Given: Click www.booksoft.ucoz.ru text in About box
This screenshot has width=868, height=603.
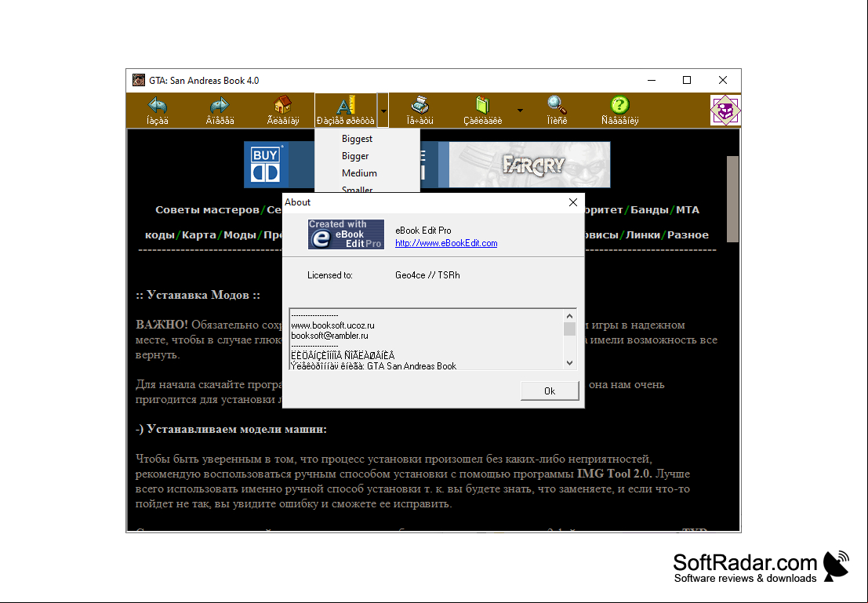Looking at the screenshot, I should point(332,325).
